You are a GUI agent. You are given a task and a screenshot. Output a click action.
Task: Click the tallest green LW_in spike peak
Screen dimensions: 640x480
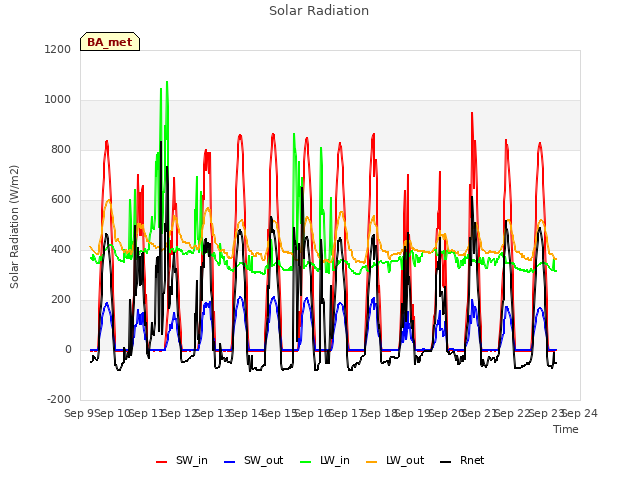167,82
